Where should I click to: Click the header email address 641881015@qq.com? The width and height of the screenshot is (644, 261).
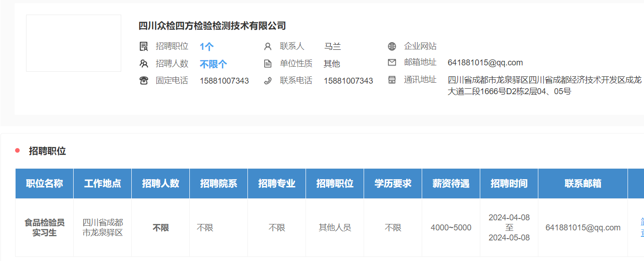(x=485, y=63)
